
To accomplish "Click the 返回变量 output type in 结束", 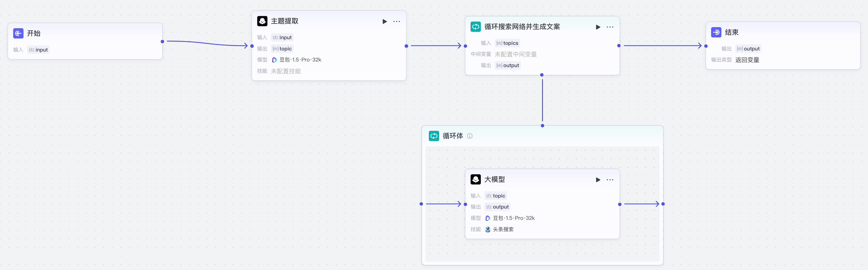I will point(747,60).
